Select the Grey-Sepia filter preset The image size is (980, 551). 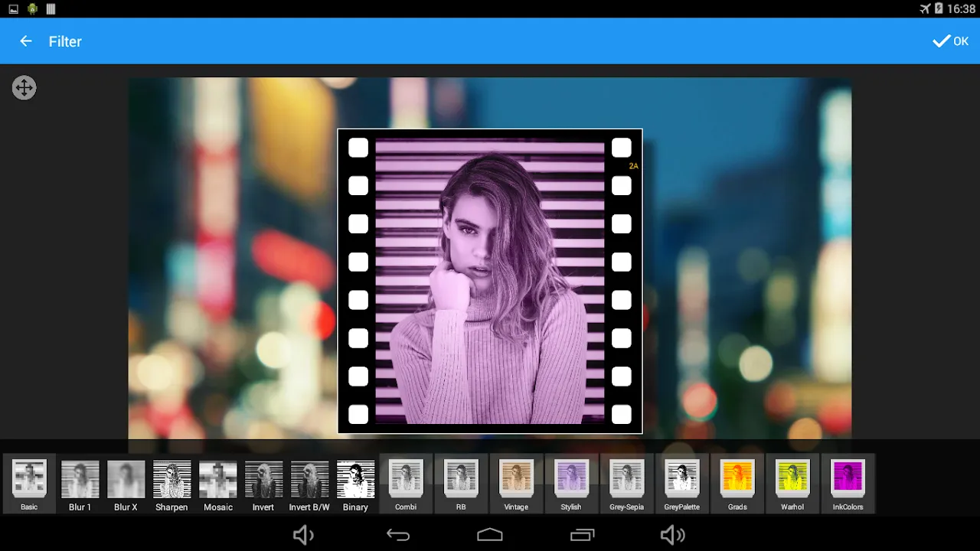click(x=626, y=484)
